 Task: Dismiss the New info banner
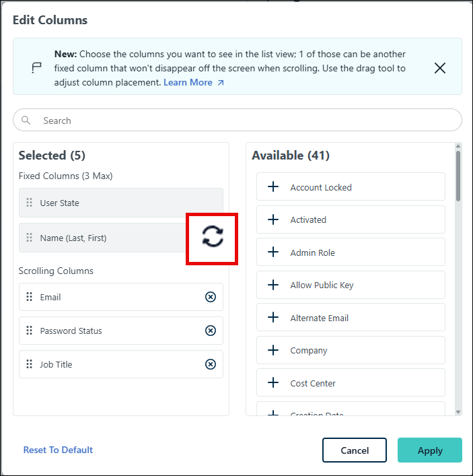point(439,68)
